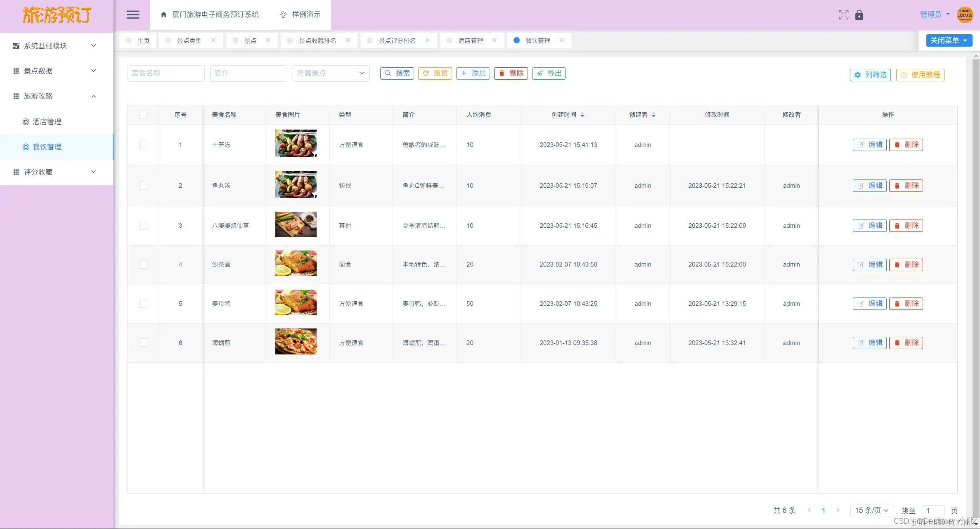Open 酒店管理 in the sidebar
The image size is (980, 529).
click(47, 122)
